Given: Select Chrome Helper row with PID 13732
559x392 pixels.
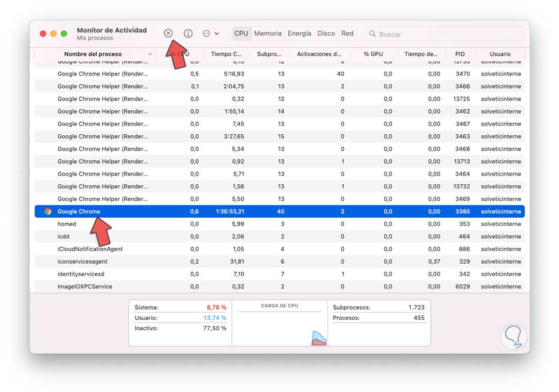Looking at the screenshot, I should [279, 186].
